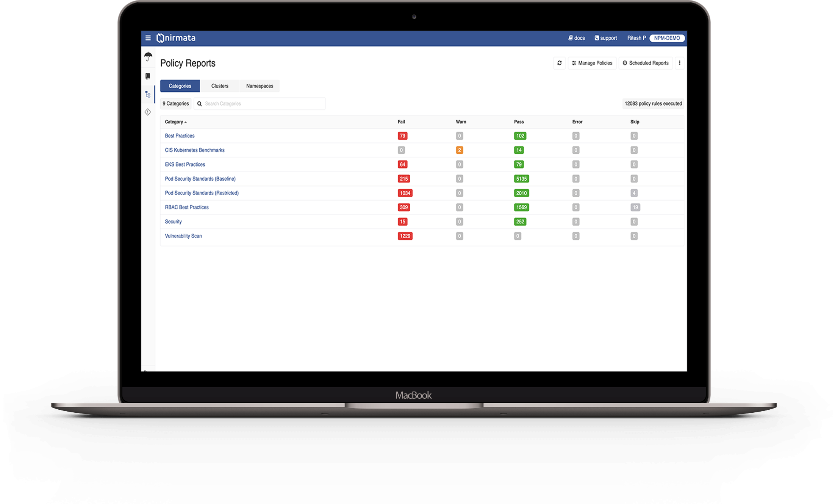This screenshot has width=835, height=504.
Task: Open Manage Policies settings
Action: (592, 62)
